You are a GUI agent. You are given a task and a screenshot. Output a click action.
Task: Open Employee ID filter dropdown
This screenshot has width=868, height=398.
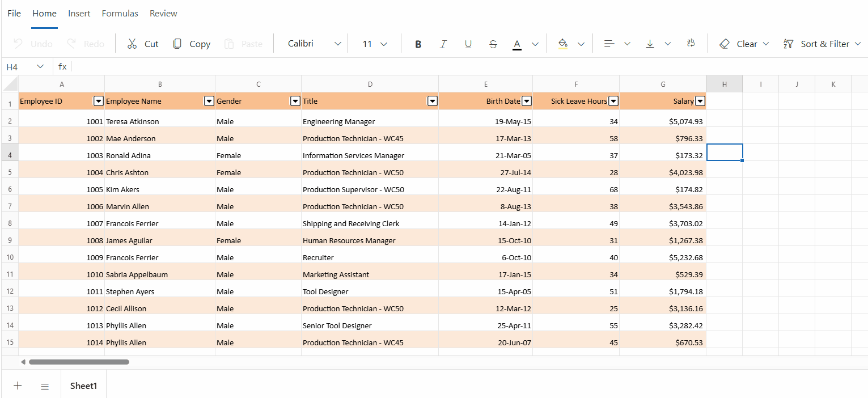(x=98, y=101)
